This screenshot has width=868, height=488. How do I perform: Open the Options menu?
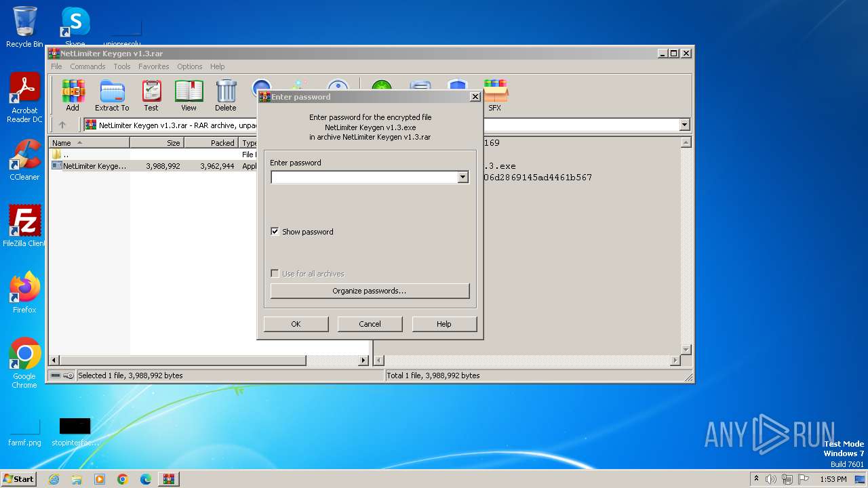pyautogui.click(x=190, y=66)
